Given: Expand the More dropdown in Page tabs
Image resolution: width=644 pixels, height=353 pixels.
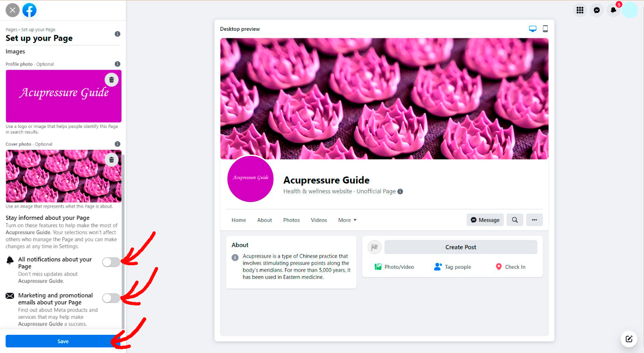Looking at the screenshot, I should 347,220.
